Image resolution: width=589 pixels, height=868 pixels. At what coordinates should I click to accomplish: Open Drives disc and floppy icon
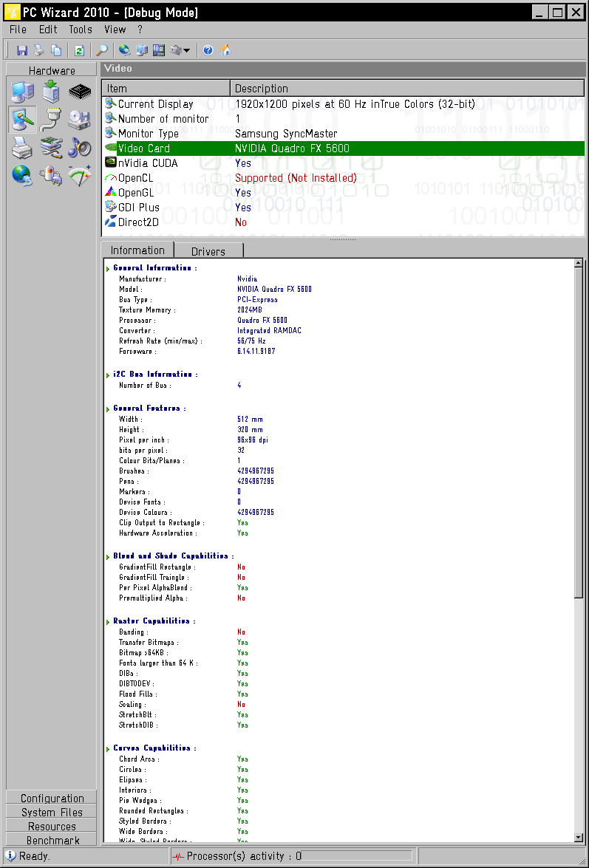(80, 120)
